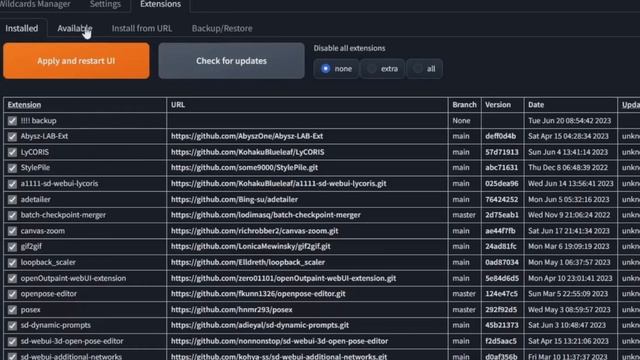This screenshot has width=640, height=360.
Task: Click Apply and restart UI button
Action: point(76,61)
